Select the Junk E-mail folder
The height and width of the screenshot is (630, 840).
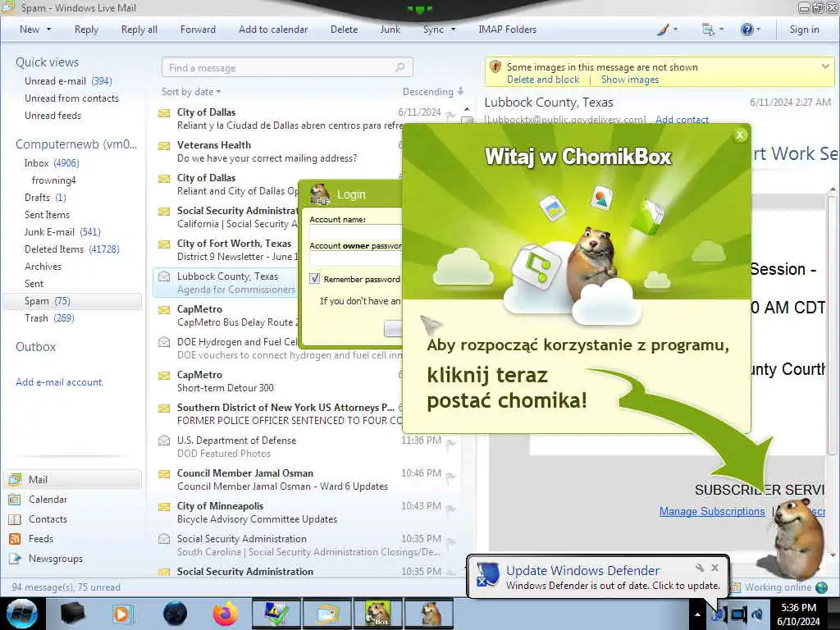[x=62, y=231]
